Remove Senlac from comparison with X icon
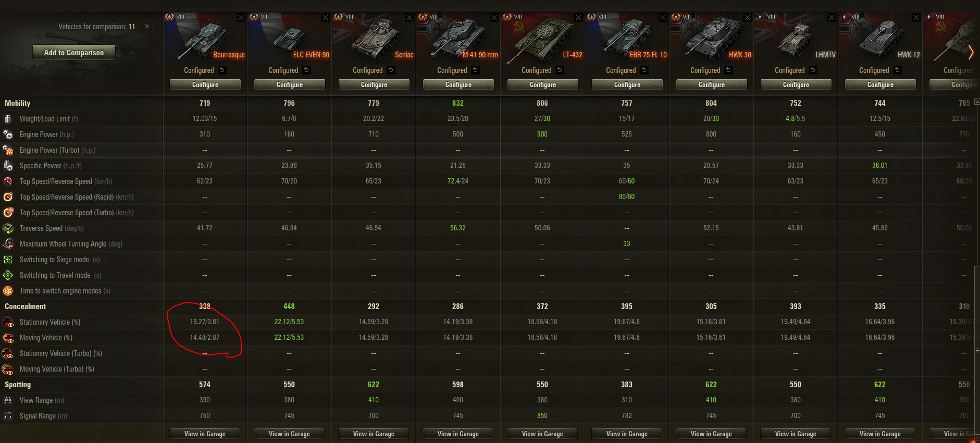Screen dimensions: 980x443 [x=410, y=18]
